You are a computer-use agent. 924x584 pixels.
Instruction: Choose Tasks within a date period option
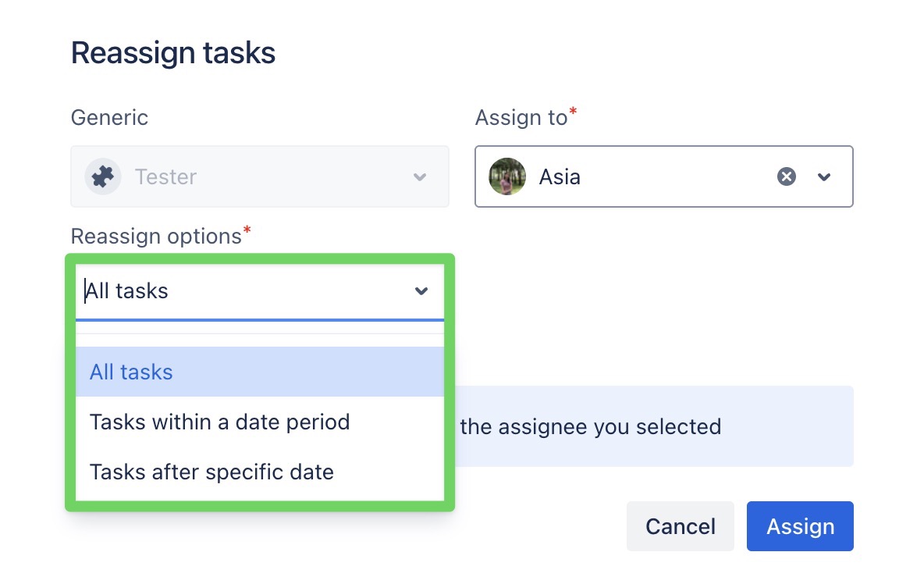219,422
